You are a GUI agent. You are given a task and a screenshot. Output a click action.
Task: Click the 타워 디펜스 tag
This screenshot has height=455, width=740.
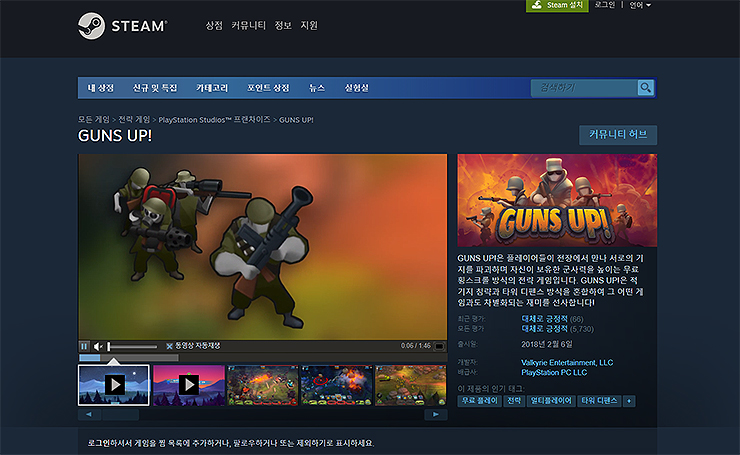599,401
